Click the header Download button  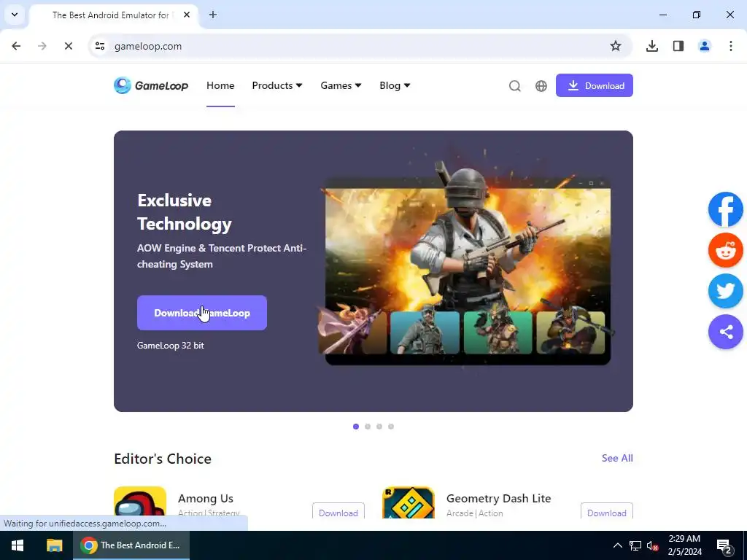(x=595, y=85)
